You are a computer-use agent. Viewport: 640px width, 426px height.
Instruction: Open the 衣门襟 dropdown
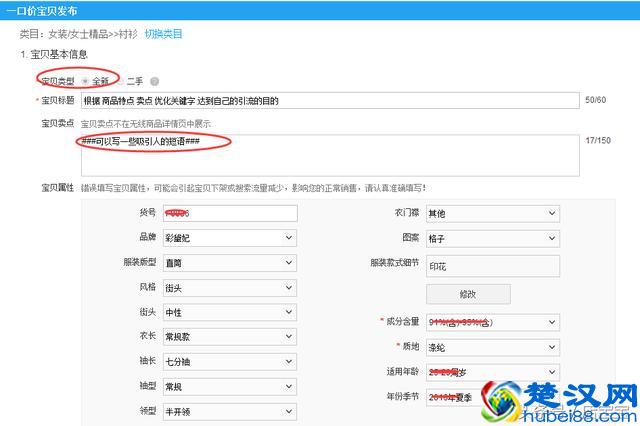[492, 213]
